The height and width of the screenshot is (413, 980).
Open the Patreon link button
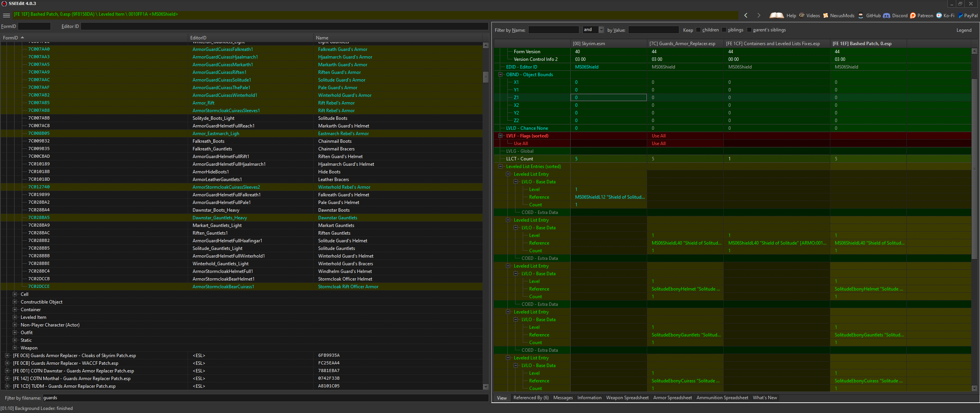(x=921, y=16)
